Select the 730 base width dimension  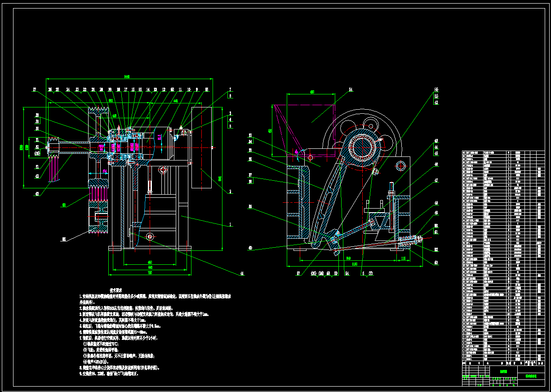tap(150, 273)
